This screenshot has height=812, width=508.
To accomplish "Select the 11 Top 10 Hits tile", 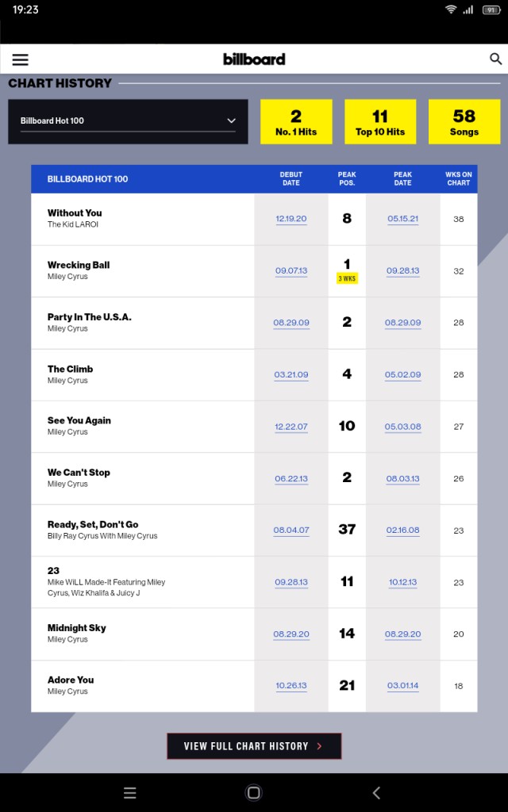I will pos(380,121).
